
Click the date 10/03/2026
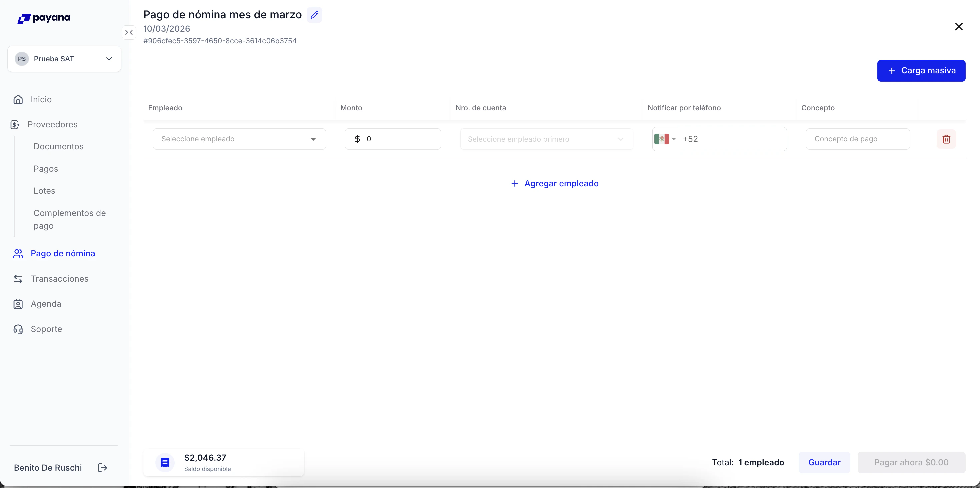coord(167,29)
